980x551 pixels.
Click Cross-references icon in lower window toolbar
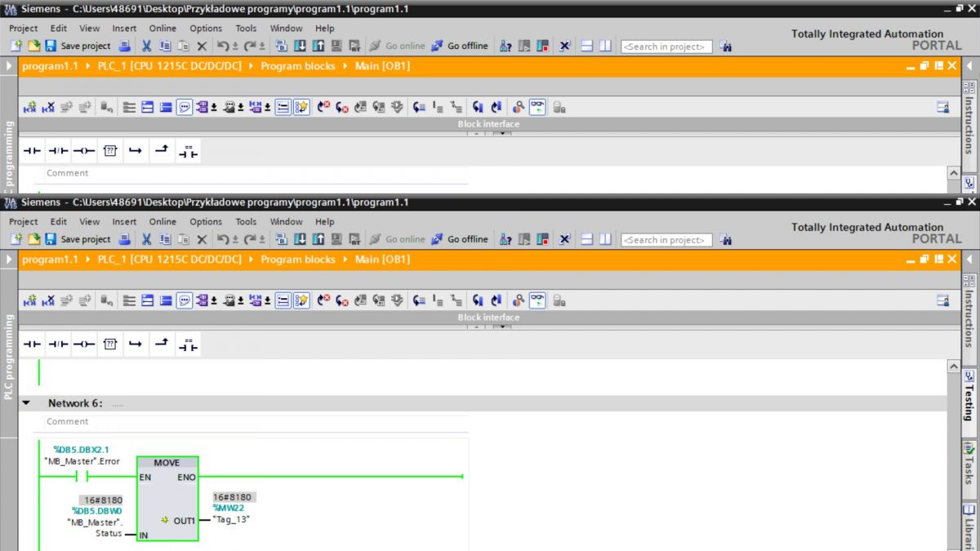click(x=564, y=239)
